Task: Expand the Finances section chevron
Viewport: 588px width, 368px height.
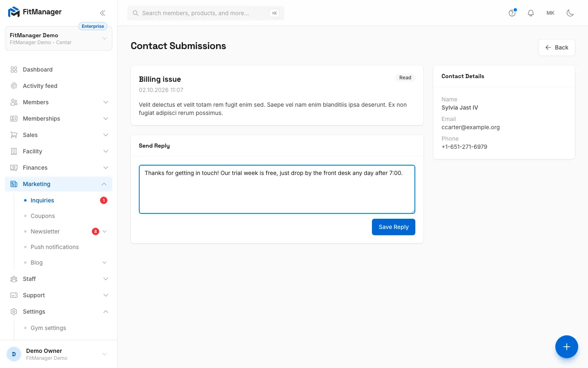Action: 106,168
